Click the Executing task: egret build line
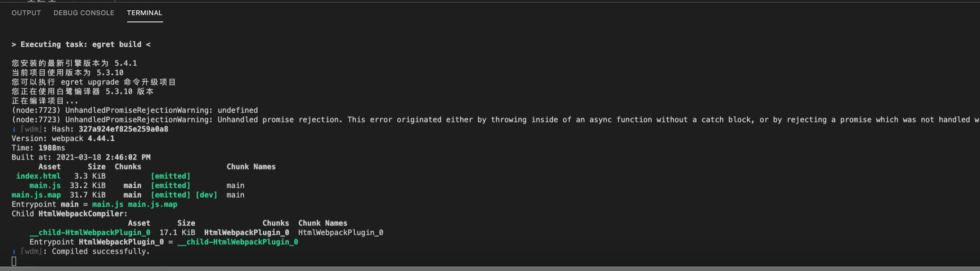Screen dimensions: 980x271 pos(81,44)
